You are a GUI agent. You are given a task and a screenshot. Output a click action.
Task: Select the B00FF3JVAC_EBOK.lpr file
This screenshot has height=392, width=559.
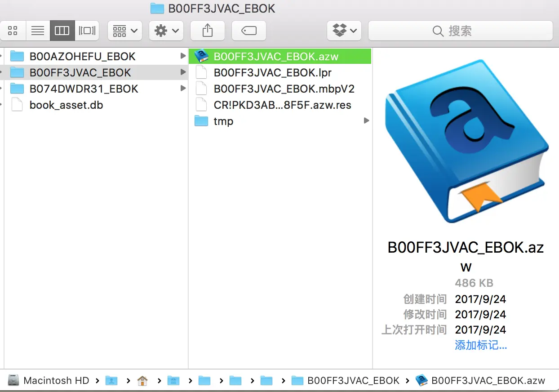coord(280,72)
